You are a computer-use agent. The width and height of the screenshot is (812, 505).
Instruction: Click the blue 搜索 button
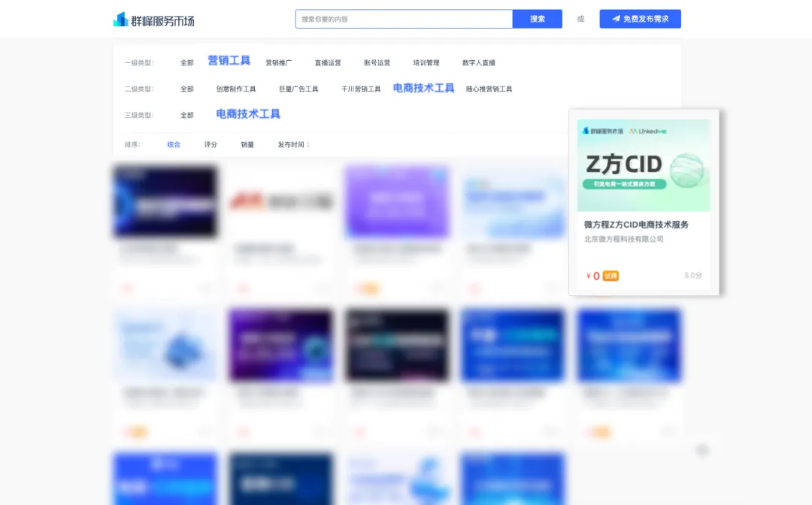tap(537, 19)
